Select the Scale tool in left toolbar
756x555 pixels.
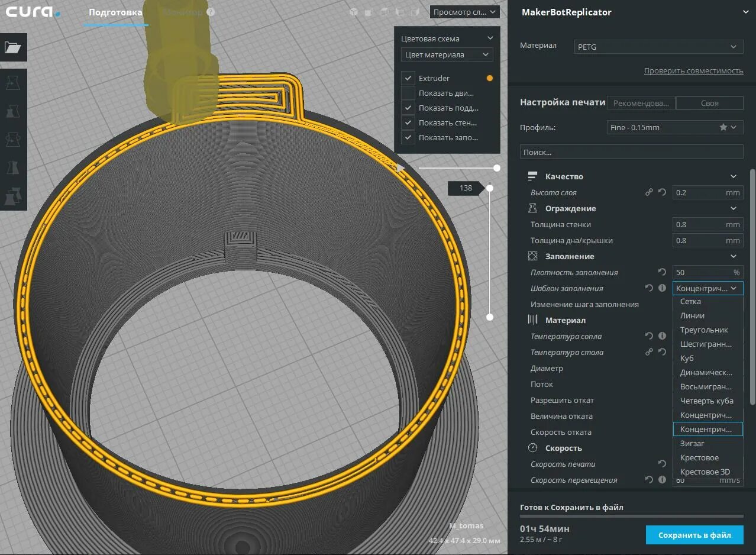[13, 111]
